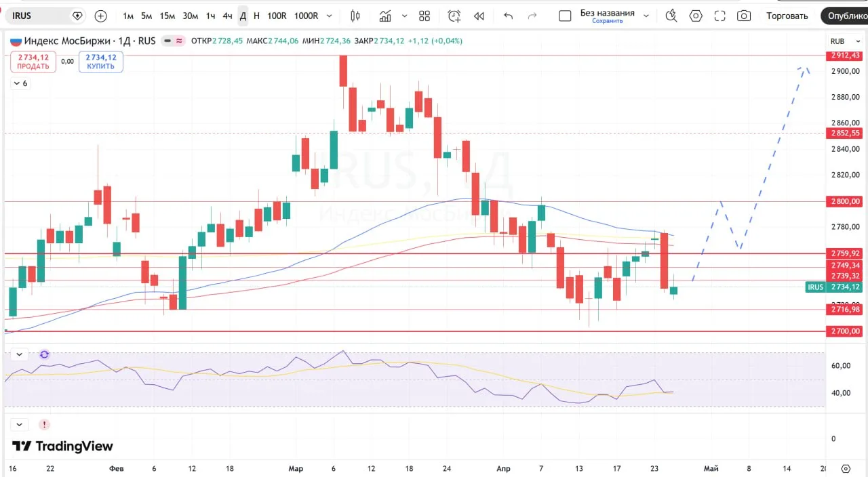Click the add symbol plus icon
868x477 pixels.
click(x=101, y=16)
